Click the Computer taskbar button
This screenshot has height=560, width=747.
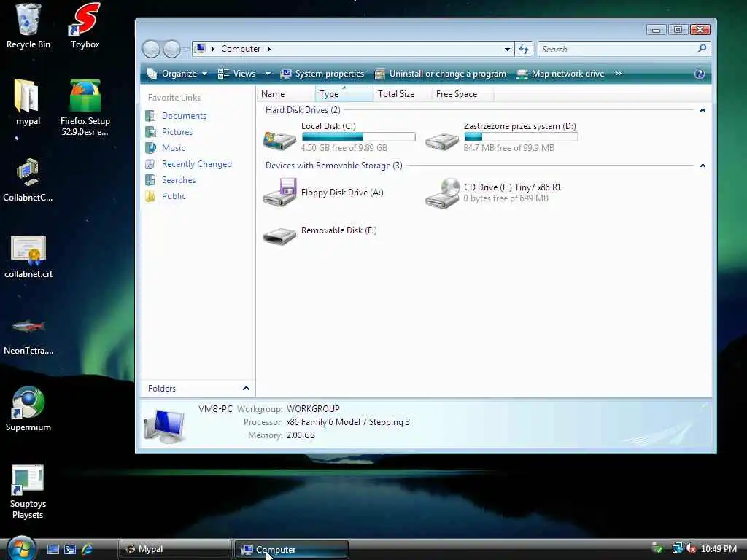[292, 549]
